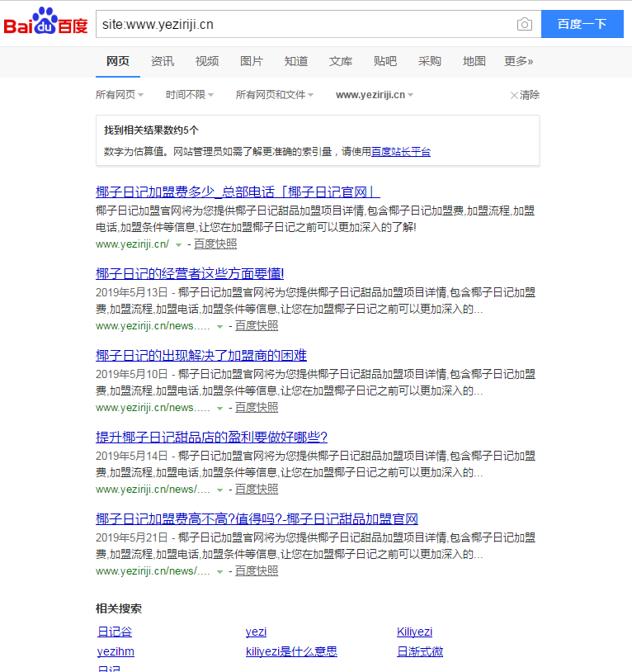Open result 提升椰子日记甜品店的盈利要做好哪些?

coord(211,438)
